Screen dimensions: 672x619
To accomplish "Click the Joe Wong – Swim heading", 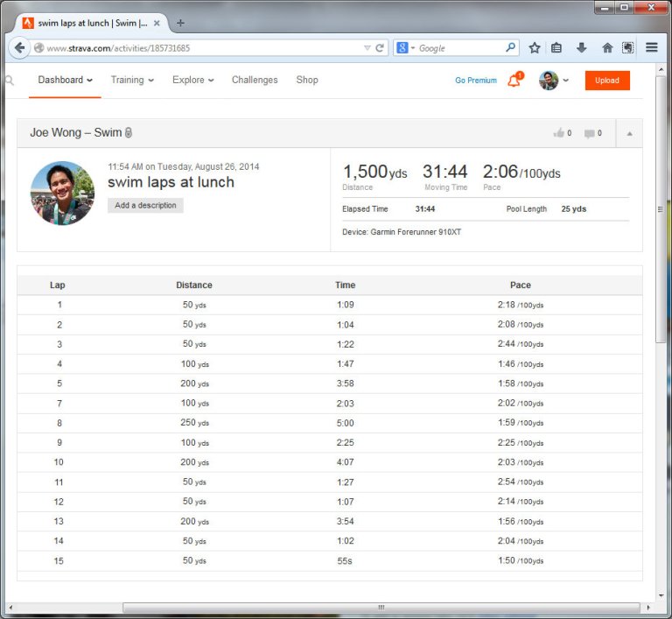I will tap(76, 132).
